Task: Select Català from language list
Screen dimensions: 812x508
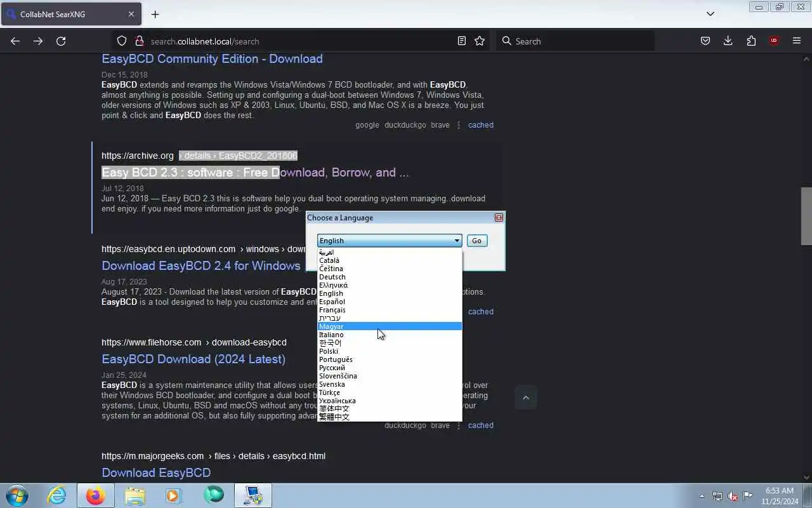Action: [x=390, y=260]
